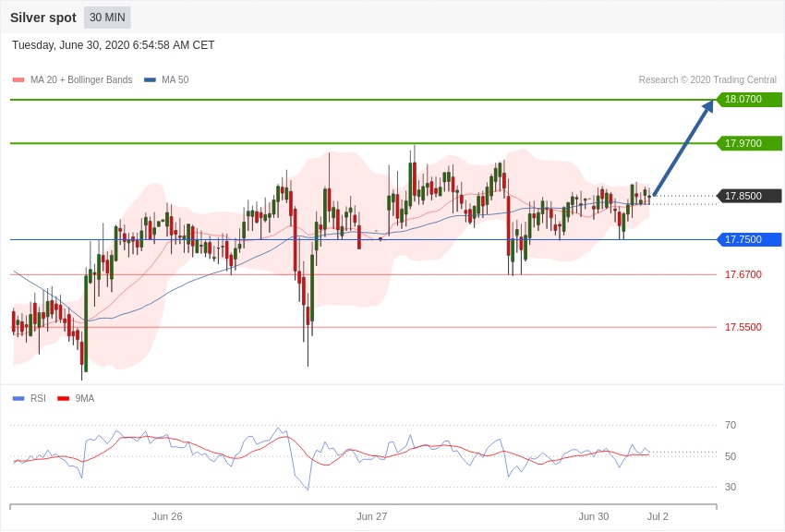Click the 17.5500 red support value
The image size is (785, 532).
tap(743, 327)
